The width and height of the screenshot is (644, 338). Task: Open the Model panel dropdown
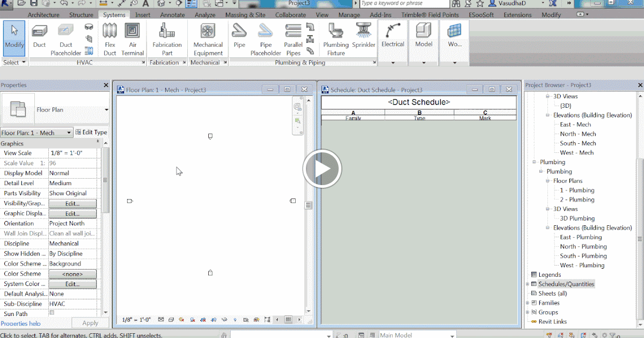[423, 63]
